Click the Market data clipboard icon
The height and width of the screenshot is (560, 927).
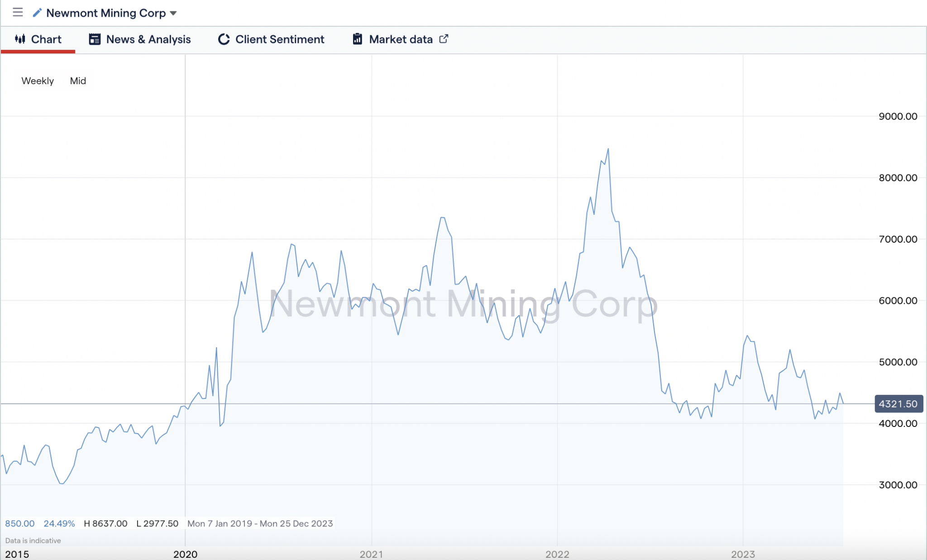coord(358,39)
